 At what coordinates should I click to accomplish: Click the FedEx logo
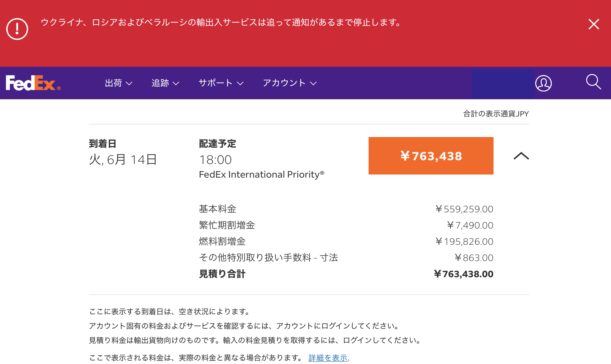(33, 83)
